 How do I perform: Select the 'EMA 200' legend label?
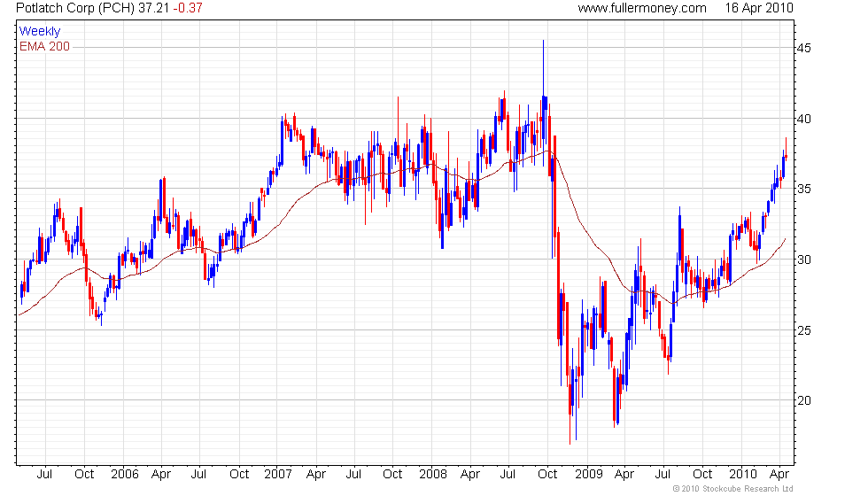coord(45,46)
